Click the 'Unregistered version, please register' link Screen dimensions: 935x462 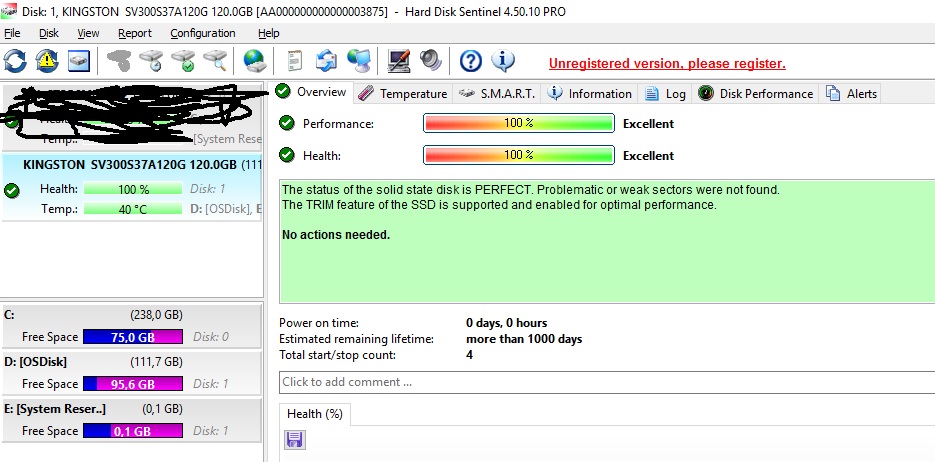pyautogui.click(x=667, y=63)
